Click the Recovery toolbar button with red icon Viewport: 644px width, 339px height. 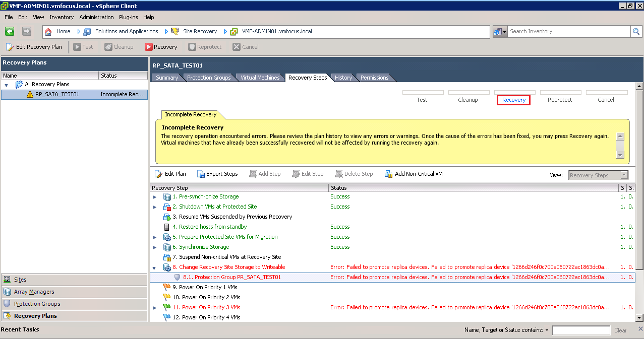(161, 47)
